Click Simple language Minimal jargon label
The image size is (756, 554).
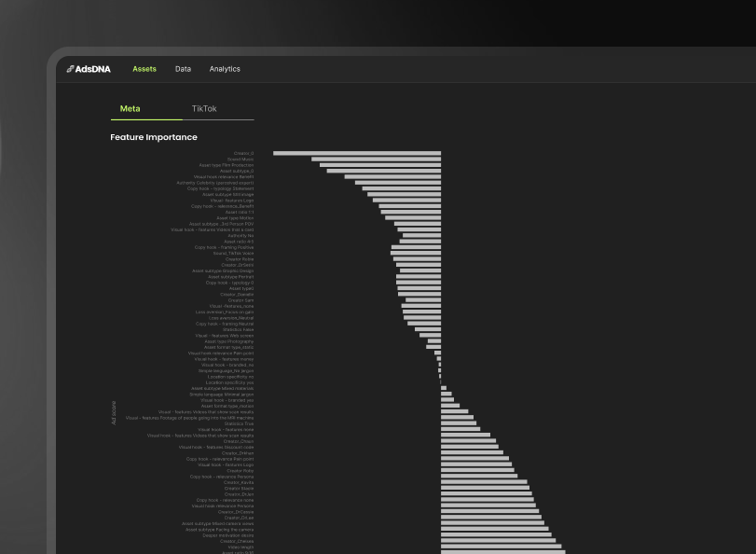[x=221, y=395]
